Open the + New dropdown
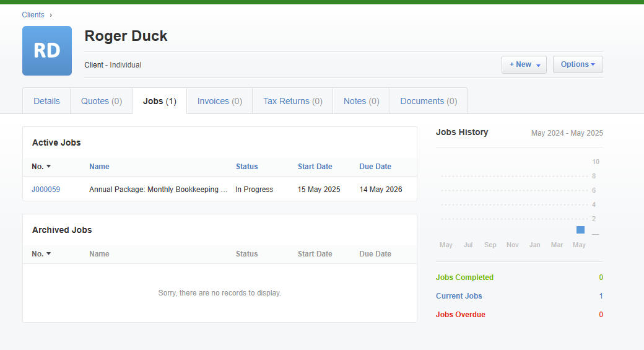 [x=524, y=64]
